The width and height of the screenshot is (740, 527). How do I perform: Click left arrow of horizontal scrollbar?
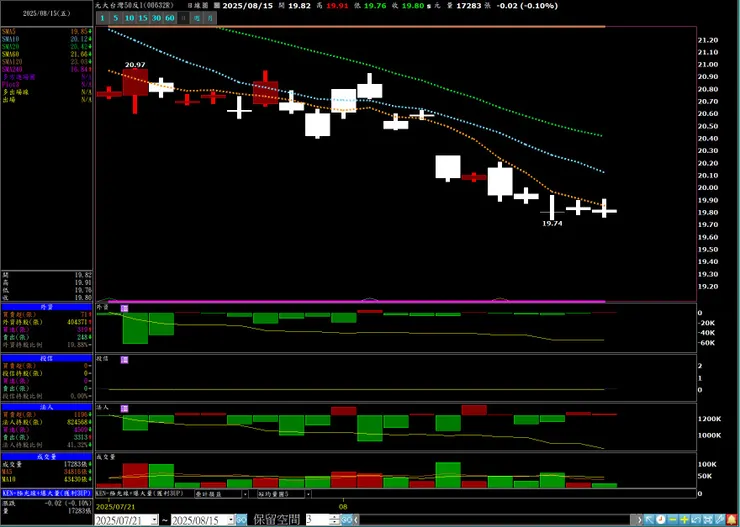pyautogui.click(x=356, y=520)
